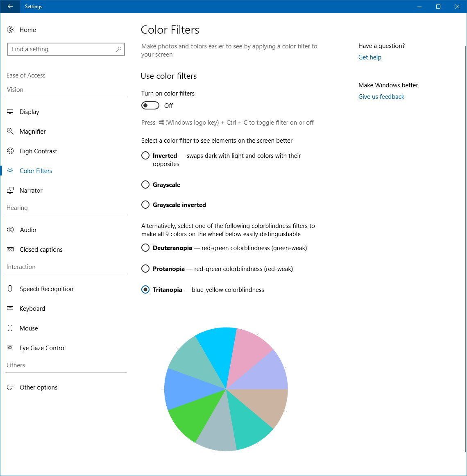Click the Get help link
Viewport: 467px width, 476px height.
pyautogui.click(x=370, y=57)
